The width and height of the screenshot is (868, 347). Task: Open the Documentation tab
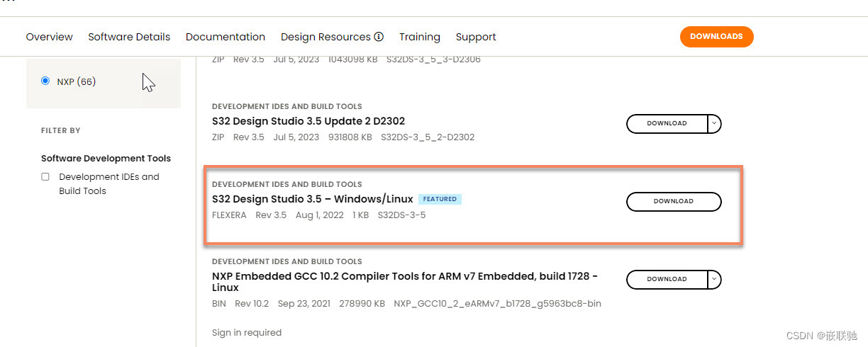pyautogui.click(x=226, y=37)
